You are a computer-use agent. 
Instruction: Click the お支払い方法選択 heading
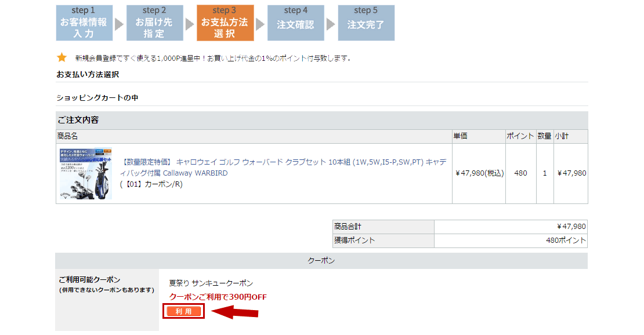[x=88, y=74]
